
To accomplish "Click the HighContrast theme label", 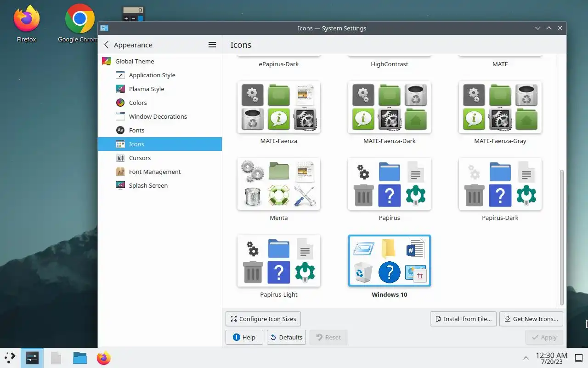I will click(x=390, y=64).
